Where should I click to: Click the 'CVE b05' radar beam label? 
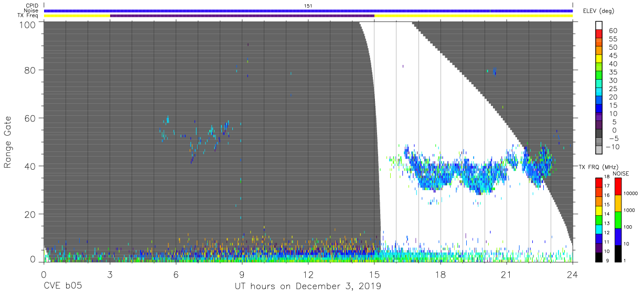point(63,287)
